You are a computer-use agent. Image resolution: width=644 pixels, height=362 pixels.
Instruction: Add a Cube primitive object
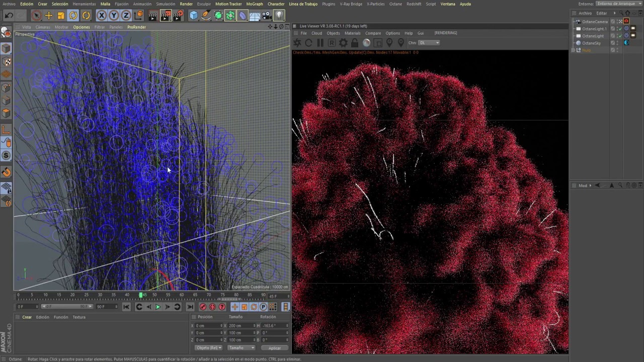pos(194,16)
